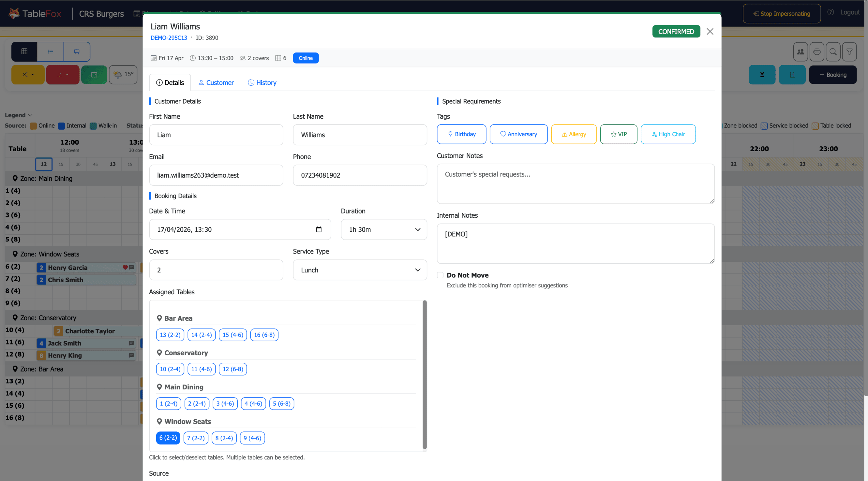Click the search magnifier icon

(x=833, y=51)
